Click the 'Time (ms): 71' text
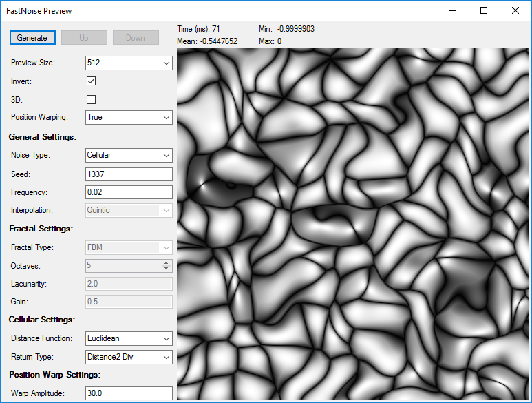The width and height of the screenshot is (532, 403). click(198, 29)
